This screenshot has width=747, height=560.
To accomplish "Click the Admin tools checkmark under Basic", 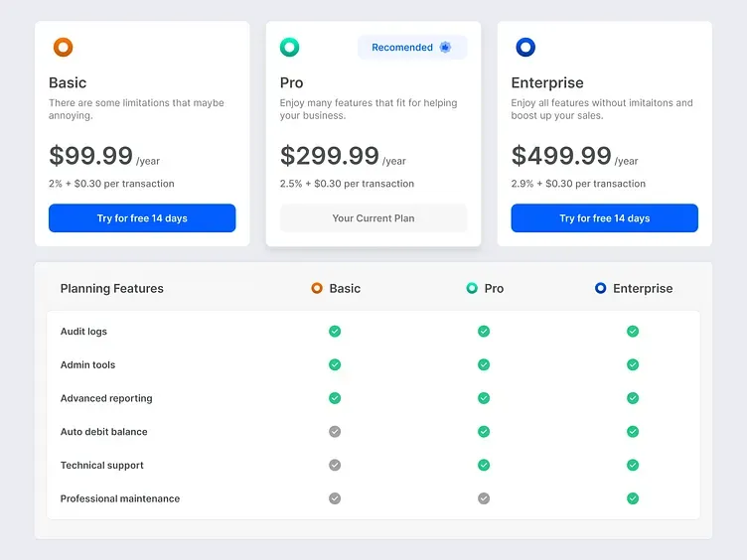I will tap(335, 364).
